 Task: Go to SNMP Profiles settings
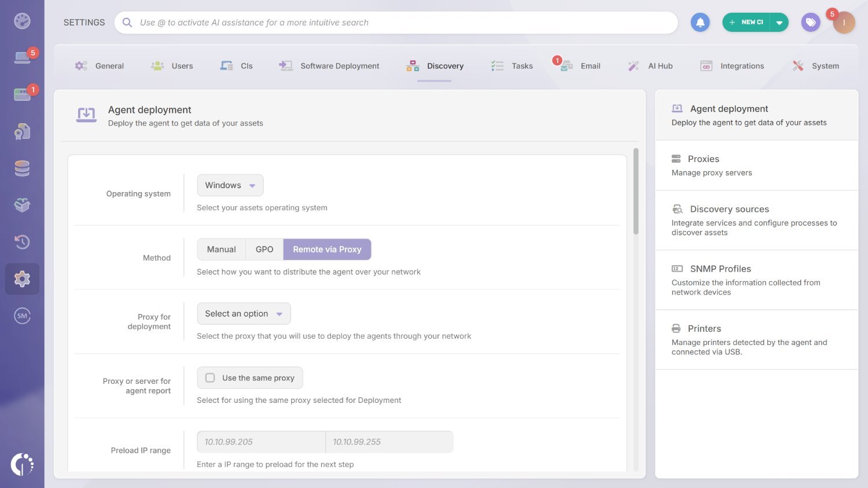720,269
